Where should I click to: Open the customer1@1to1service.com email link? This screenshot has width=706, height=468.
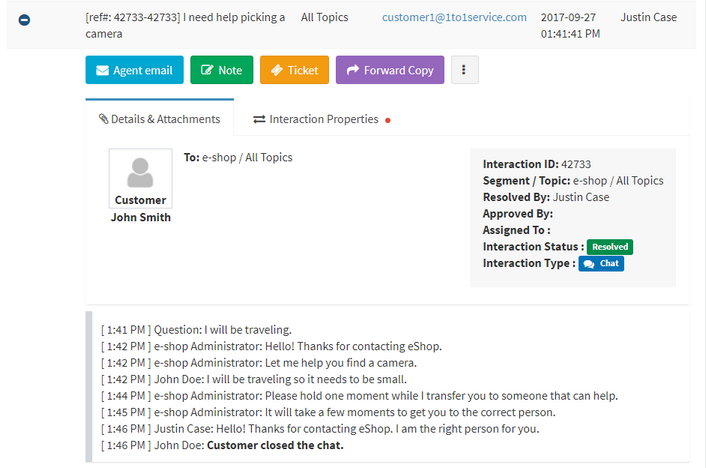(x=454, y=17)
